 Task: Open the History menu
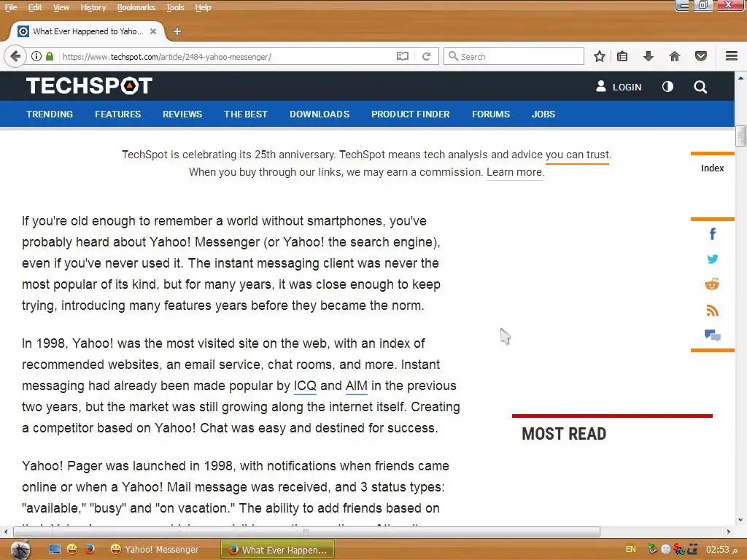(x=93, y=7)
